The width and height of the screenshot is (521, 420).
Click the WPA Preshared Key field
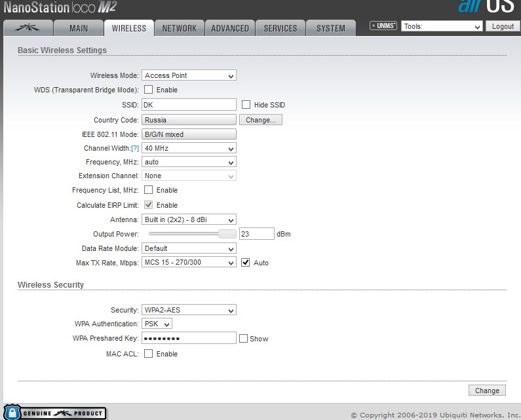[x=189, y=338]
